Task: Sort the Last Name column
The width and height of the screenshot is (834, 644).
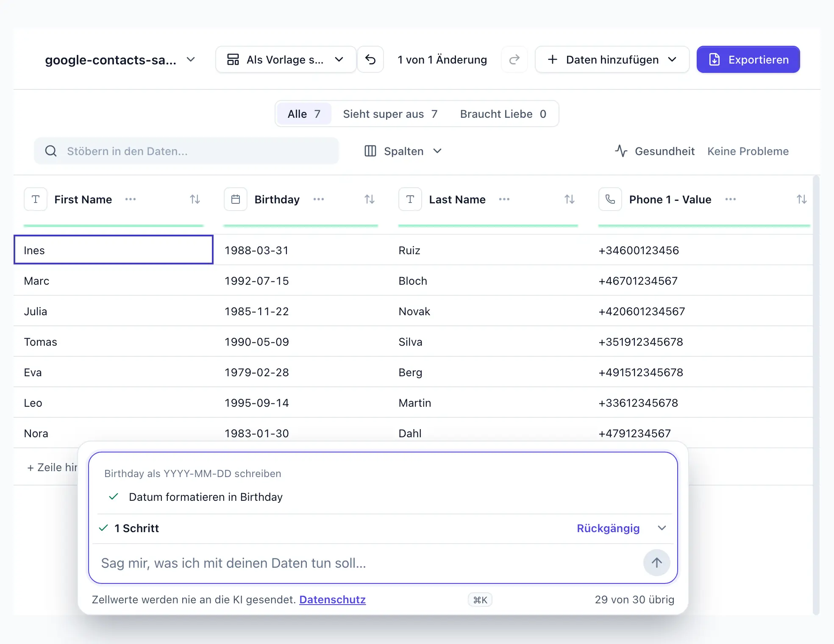Action: (570, 199)
